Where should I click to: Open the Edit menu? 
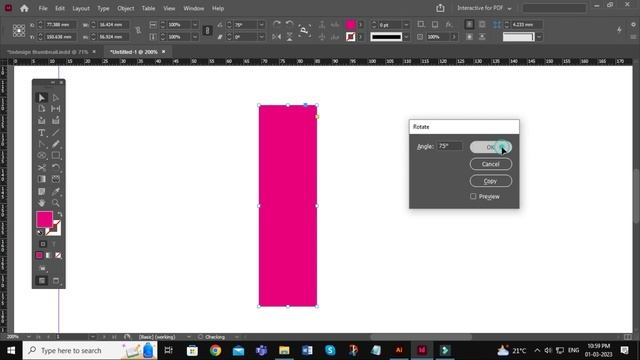[x=60, y=8]
